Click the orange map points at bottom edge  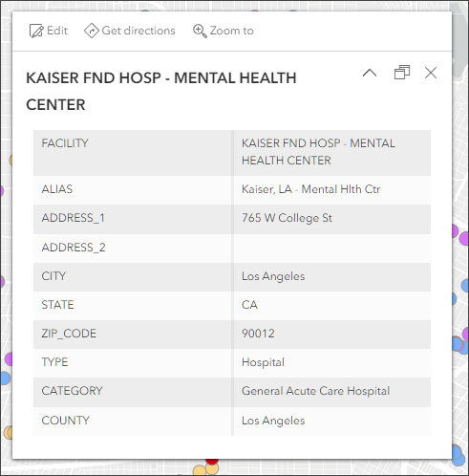(x=206, y=469)
